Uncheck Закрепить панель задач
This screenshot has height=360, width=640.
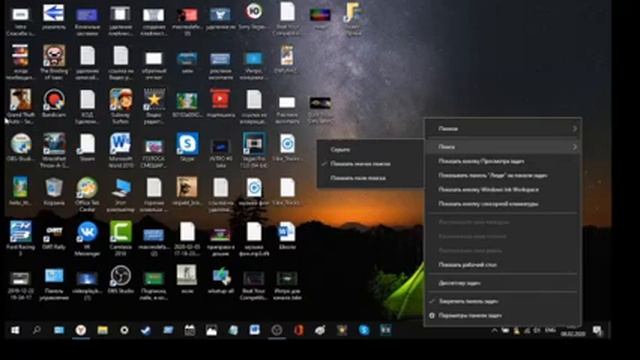(503, 301)
